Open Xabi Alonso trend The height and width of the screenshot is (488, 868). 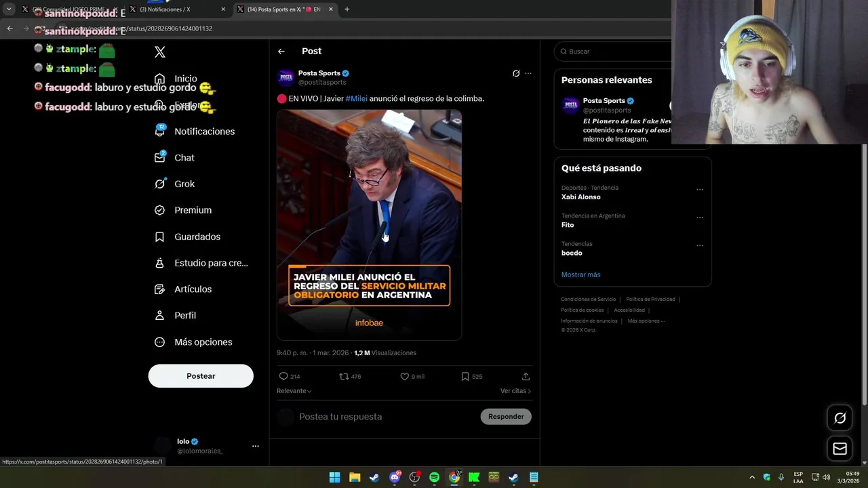tap(580, 197)
